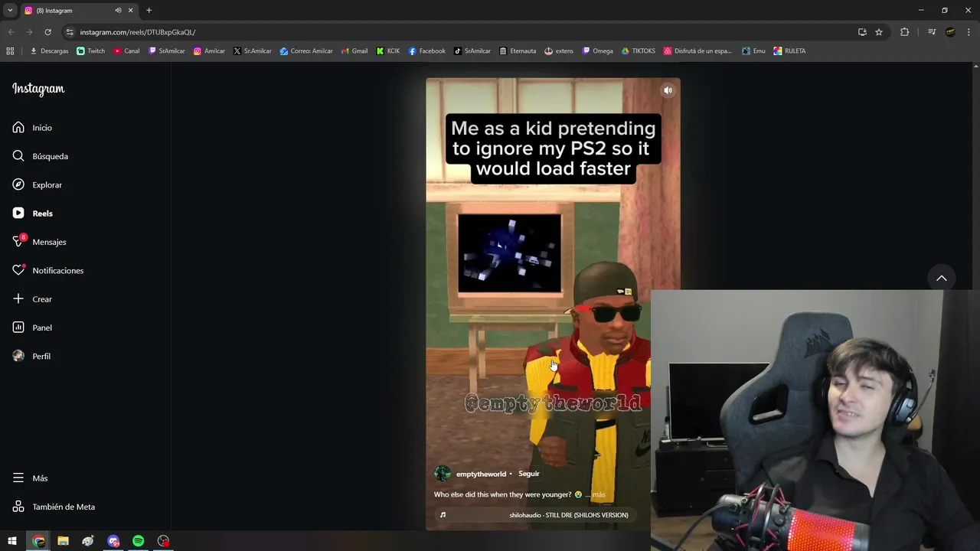
Task: Open a new browser tab
Action: tap(149, 11)
